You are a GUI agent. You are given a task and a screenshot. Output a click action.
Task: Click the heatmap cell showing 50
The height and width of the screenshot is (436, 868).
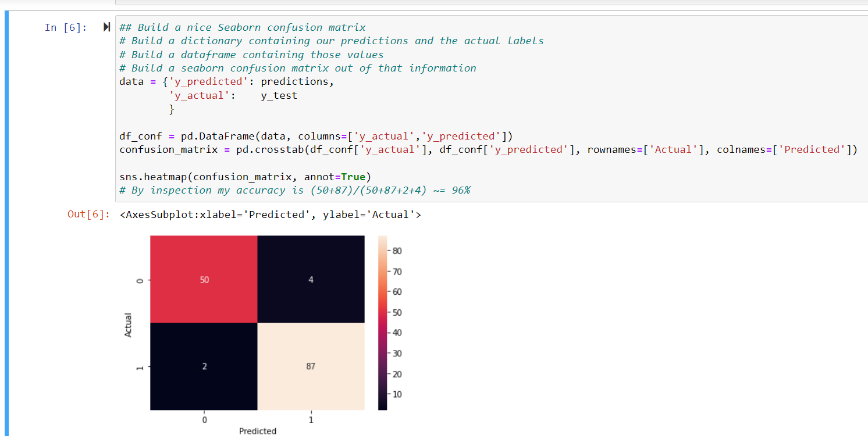click(x=204, y=280)
